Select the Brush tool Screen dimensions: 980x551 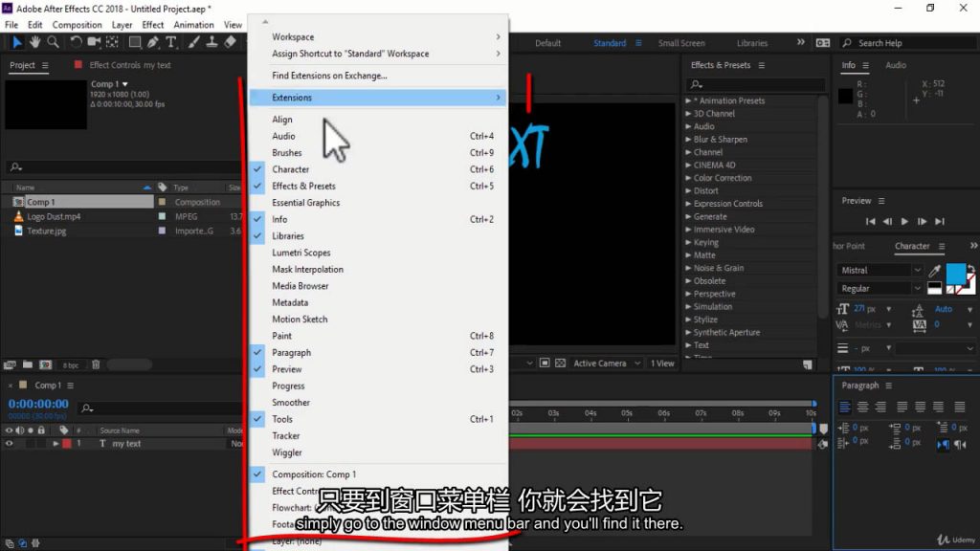(193, 42)
